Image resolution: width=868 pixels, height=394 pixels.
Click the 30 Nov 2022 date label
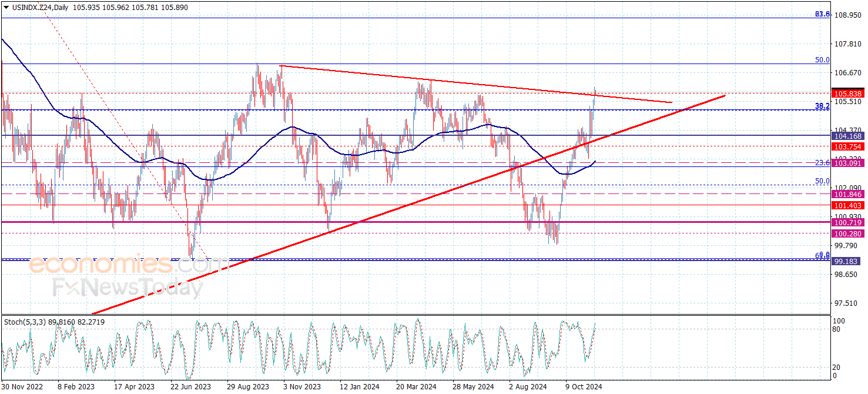(x=22, y=387)
